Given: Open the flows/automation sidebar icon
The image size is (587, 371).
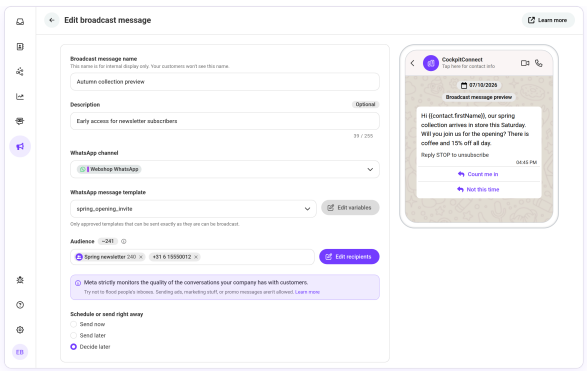Looking at the screenshot, I should coord(20,72).
